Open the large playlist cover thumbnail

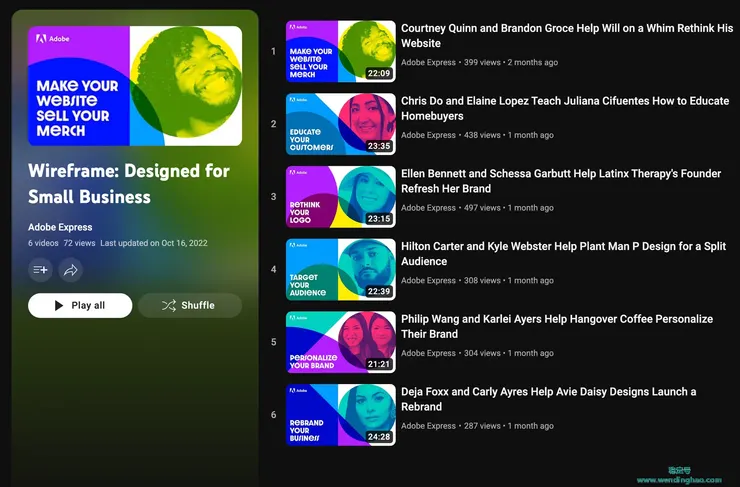[135, 86]
